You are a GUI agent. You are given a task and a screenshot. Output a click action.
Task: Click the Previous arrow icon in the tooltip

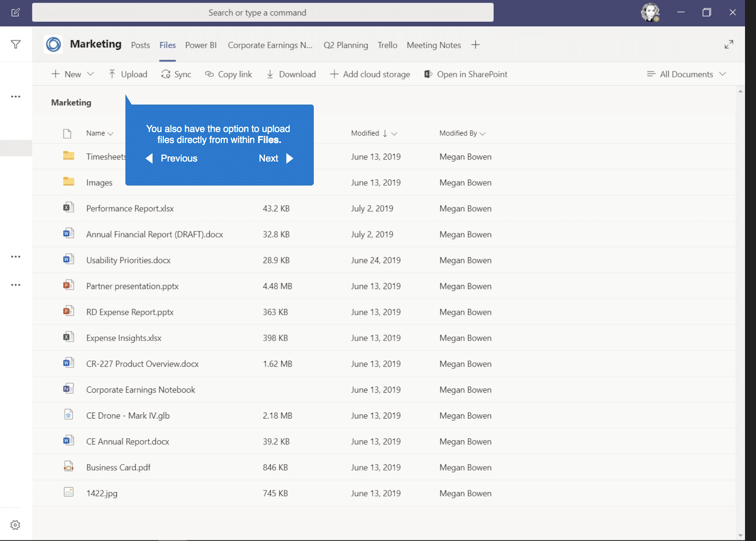(x=149, y=158)
